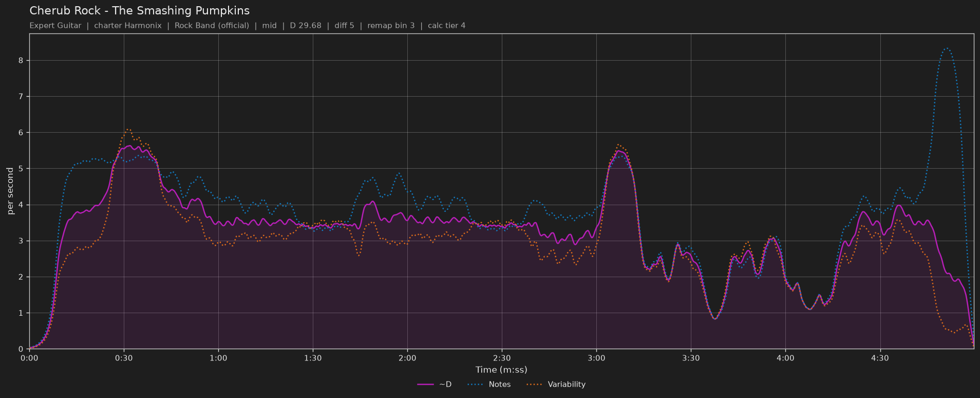
Task: Click the "remap bin 3" label
Action: (x=391, y=26)
